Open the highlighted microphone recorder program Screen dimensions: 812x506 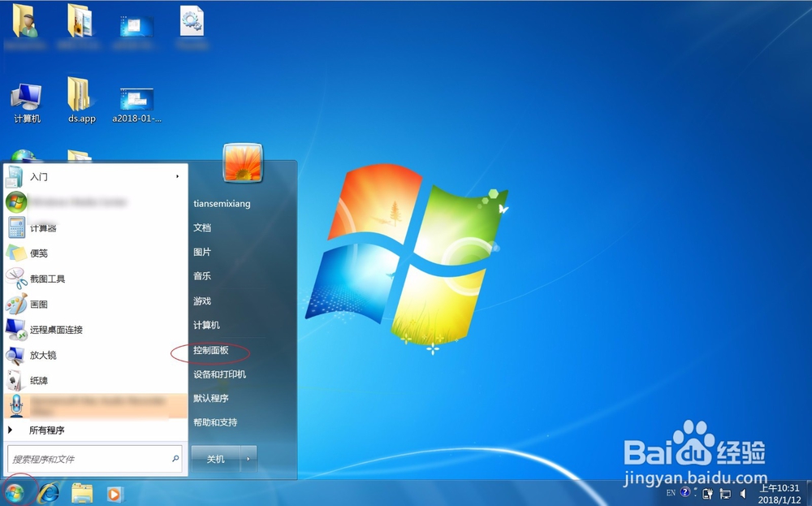pos(95,405)
